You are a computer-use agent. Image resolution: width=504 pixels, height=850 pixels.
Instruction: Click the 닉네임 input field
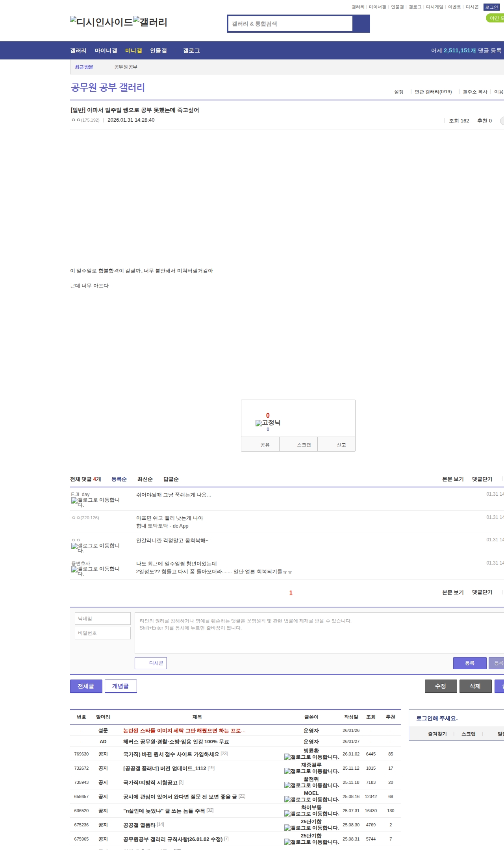pos(103,619)
